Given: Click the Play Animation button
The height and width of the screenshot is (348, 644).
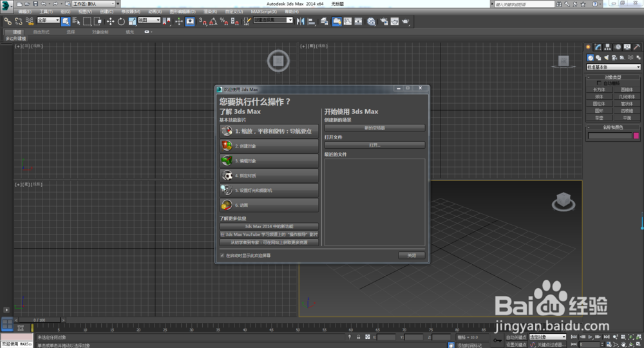Looking at the screenshot, I should [x=590, y=337].
